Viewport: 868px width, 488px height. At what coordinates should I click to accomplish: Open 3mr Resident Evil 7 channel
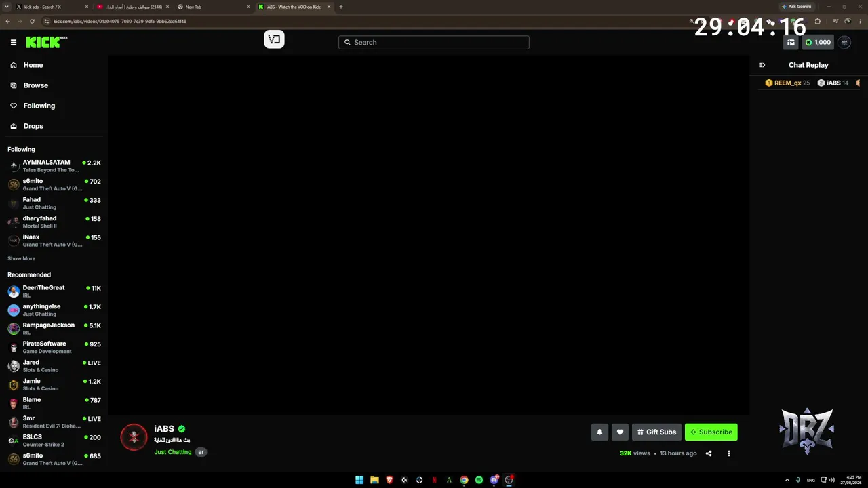tap(54, 422)
